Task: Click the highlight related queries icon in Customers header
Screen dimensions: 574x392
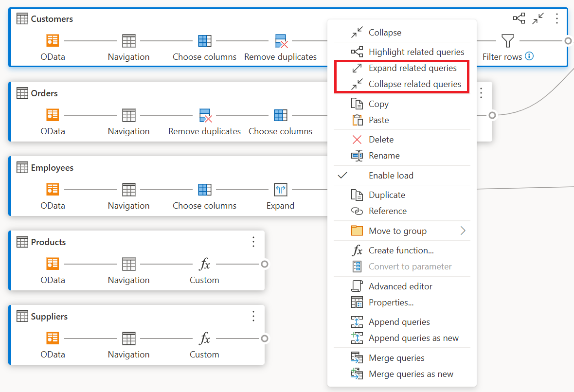Action: 519,18
